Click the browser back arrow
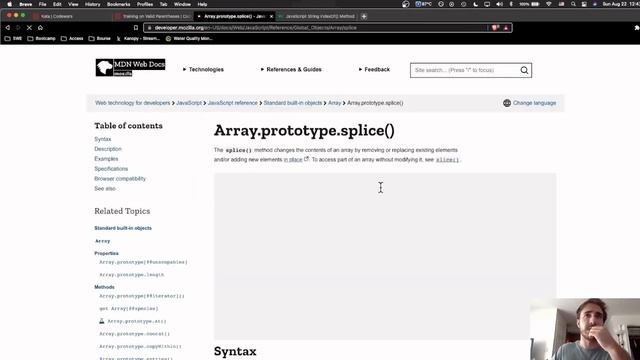Image resolution: width=640 pixels, height=360 pixels. click(x=7, y=28)
